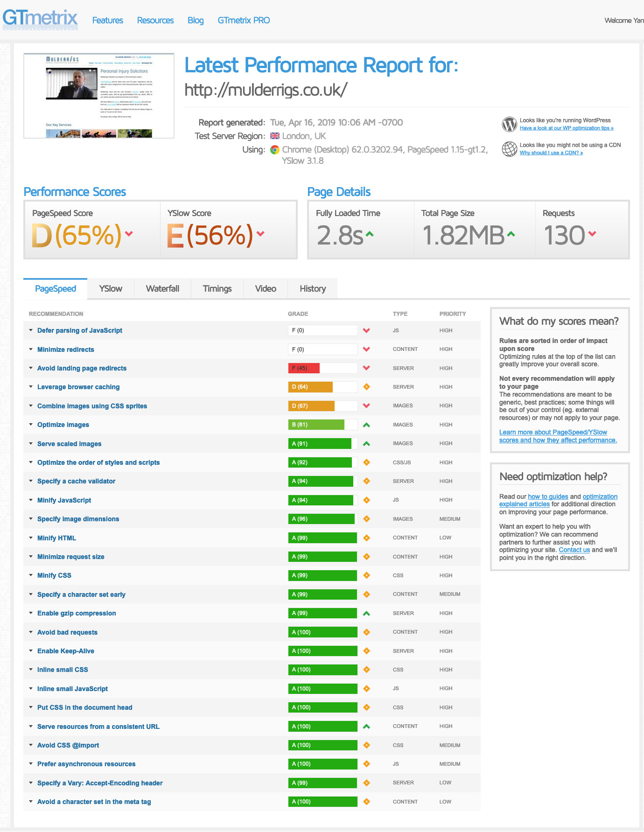Open Features in top navigation

tap(108, 20)
